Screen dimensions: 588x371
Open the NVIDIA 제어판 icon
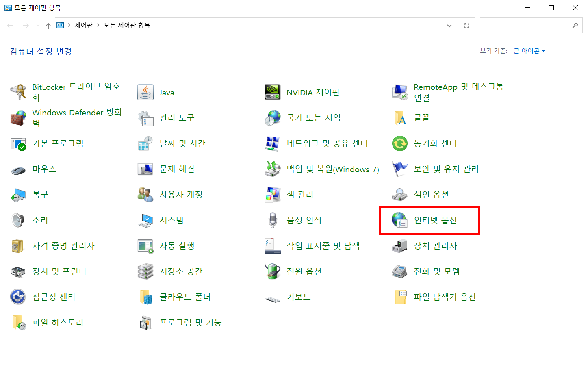click(x=272, y=92)
